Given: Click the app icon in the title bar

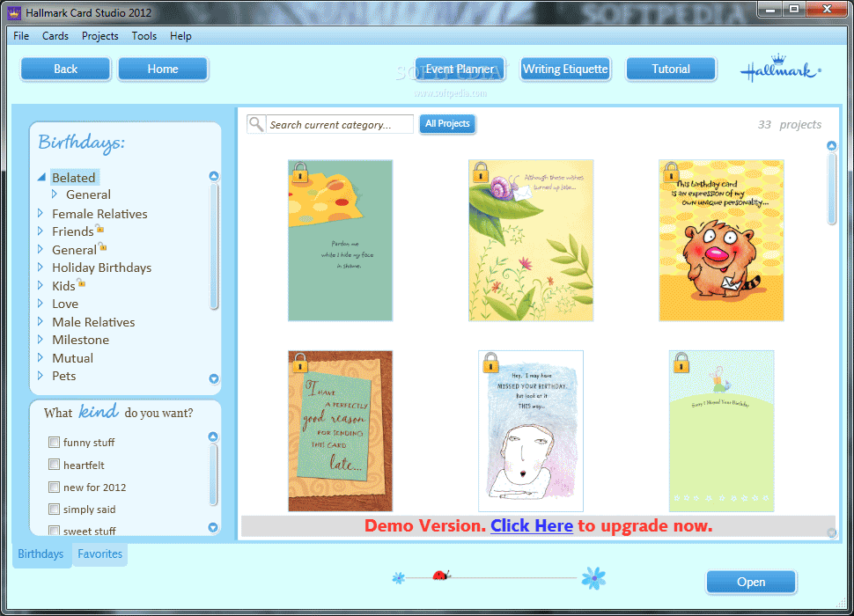Looking at the screenshot, I should coord(14,12).
